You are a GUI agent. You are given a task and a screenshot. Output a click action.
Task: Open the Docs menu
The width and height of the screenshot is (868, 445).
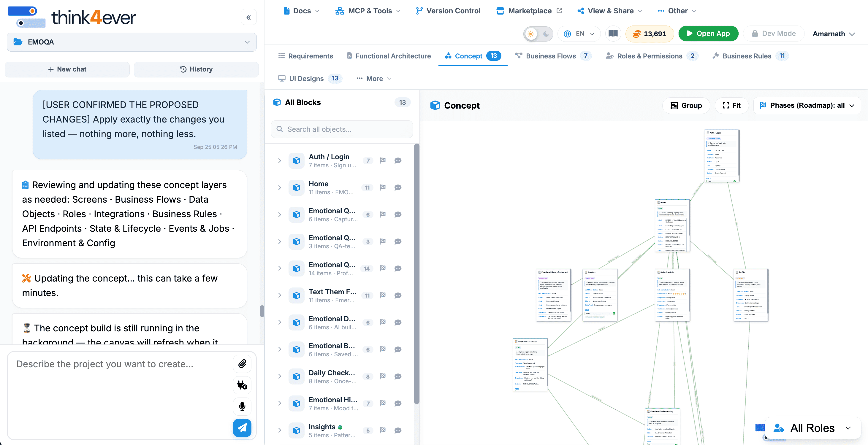click(301, 11)
